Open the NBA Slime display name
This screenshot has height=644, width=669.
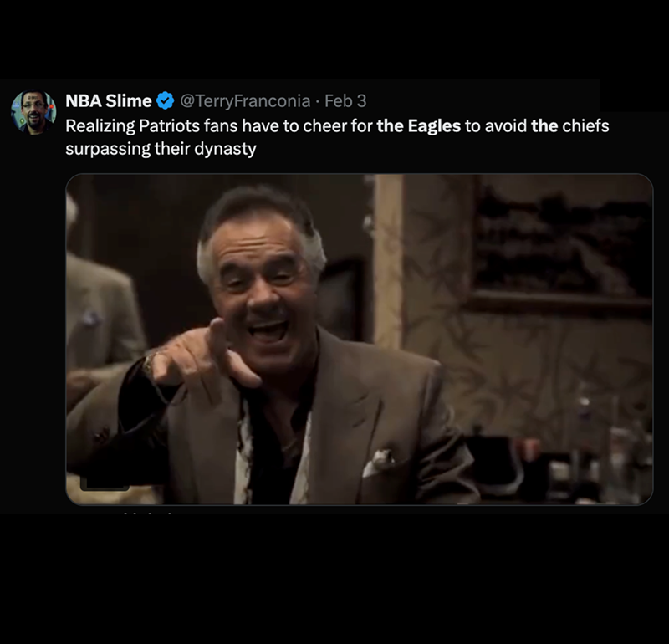pyautogui.click(x=109, y=101)
